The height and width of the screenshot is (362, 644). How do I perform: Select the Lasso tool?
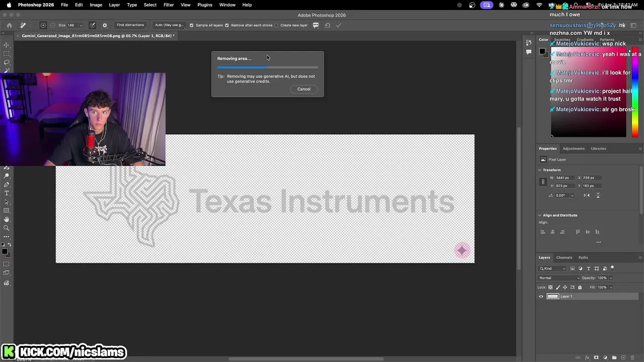[7, 62]
